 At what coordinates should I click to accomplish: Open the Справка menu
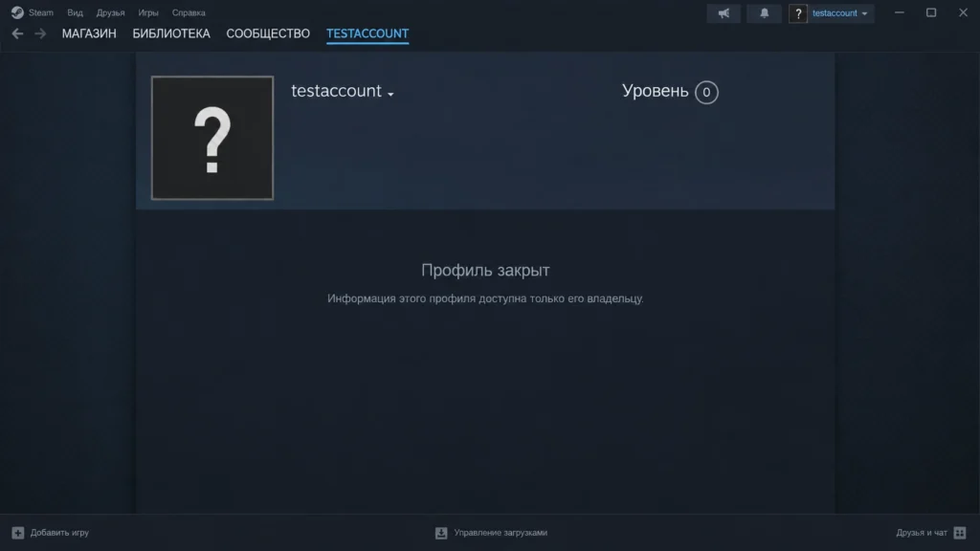tap(189, 12)
